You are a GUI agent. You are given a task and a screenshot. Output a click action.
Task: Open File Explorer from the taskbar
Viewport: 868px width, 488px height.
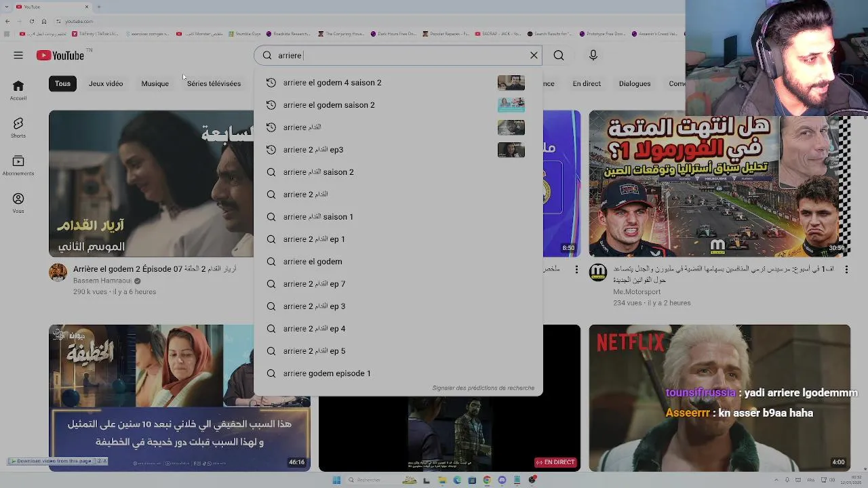coord(442,480)
